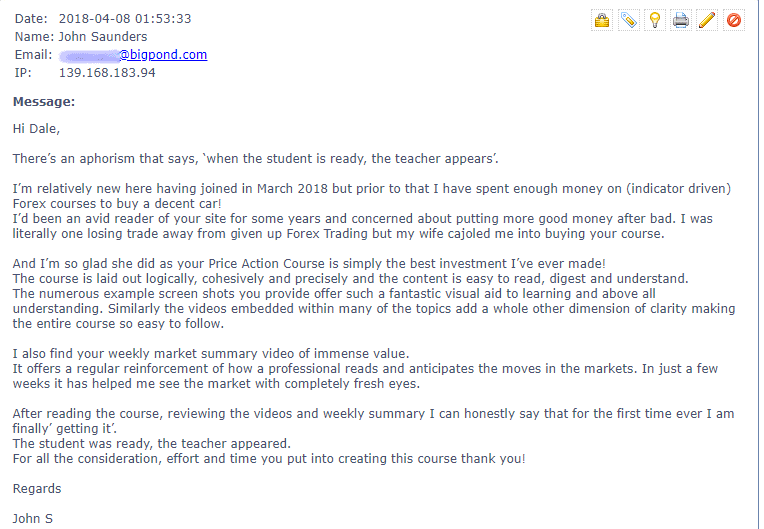Viewport: 764px width, 529px height.
Task: Click the sender name John Saunders
Action: click(x=103, y=37)
